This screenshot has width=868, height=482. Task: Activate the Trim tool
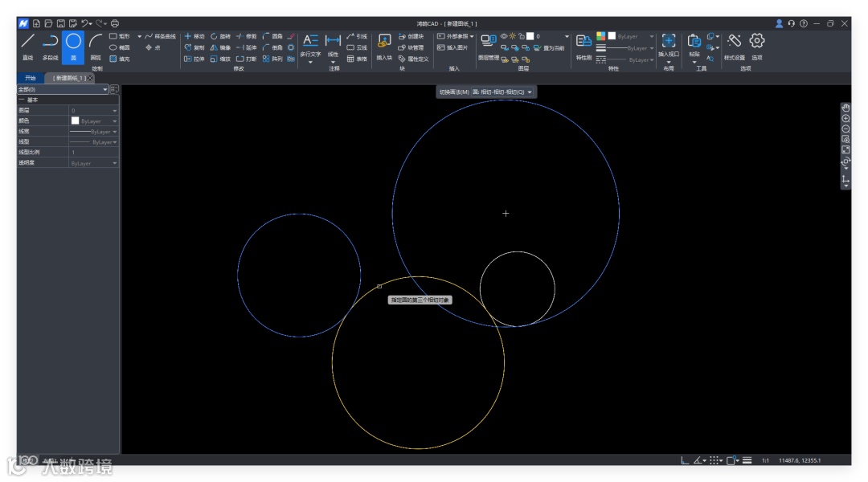(x=247, y=36)
